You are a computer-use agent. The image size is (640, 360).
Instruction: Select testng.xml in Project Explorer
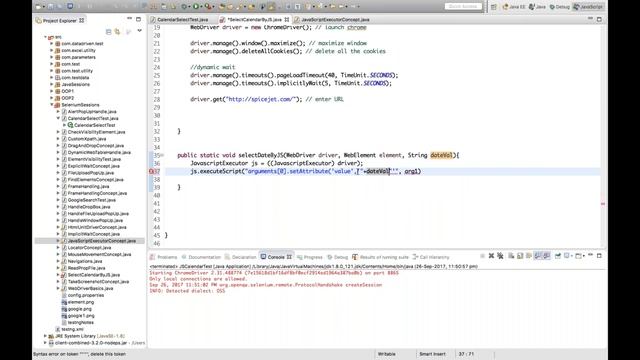[x=72, y=329]
